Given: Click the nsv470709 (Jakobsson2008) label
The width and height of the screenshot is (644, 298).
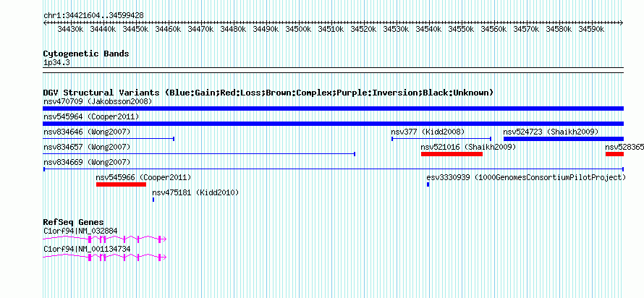Looking at the screenshot, I should pos(98,101).
